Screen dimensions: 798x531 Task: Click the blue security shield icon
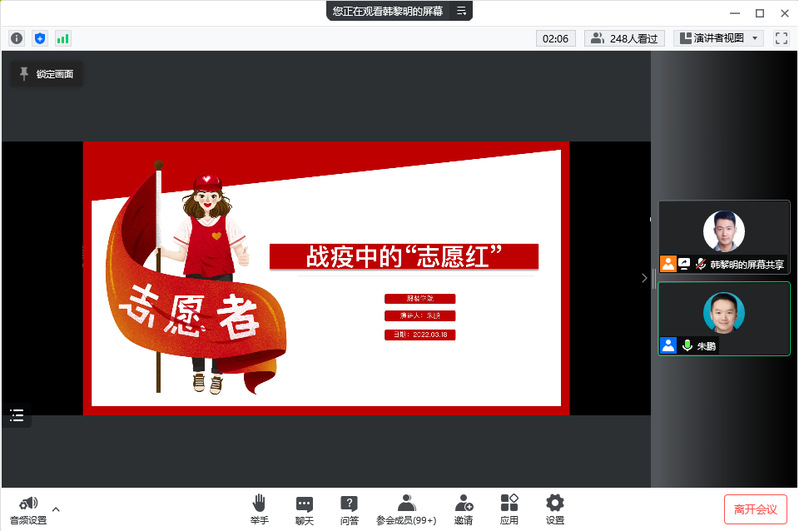coord(40,38)
